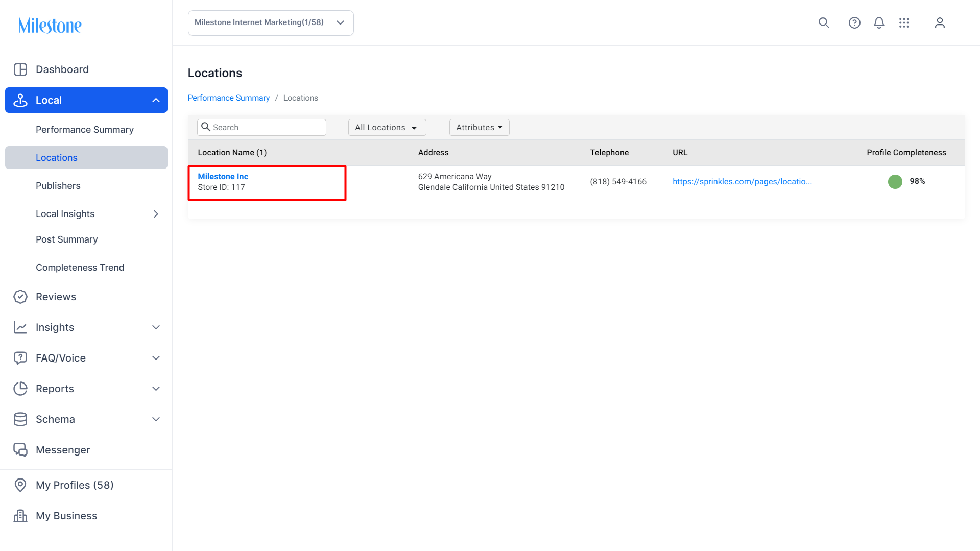Click the Address column header
The width and height of the screenshot is (980, 551).
[433, 153]
